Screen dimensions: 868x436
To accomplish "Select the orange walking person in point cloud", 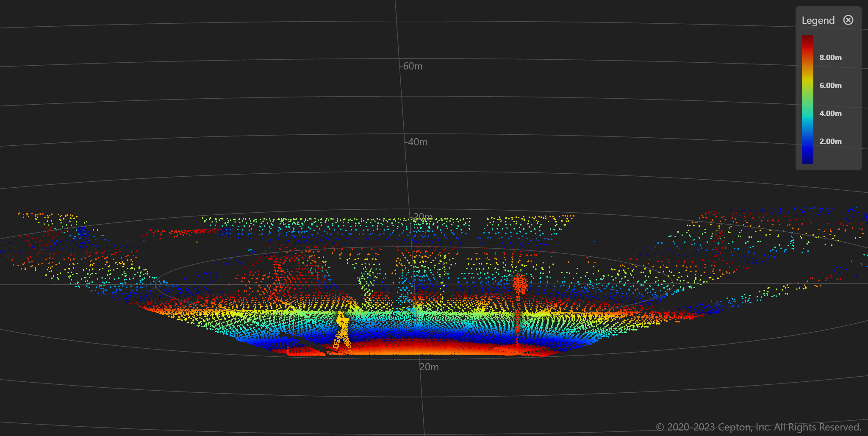I will pos(342,332).
